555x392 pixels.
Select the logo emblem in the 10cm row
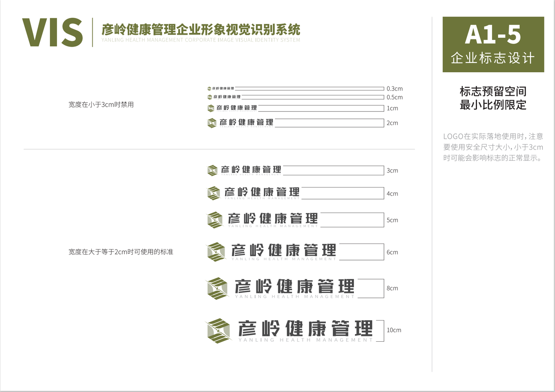pyautogui.click(x=218, y=331)
